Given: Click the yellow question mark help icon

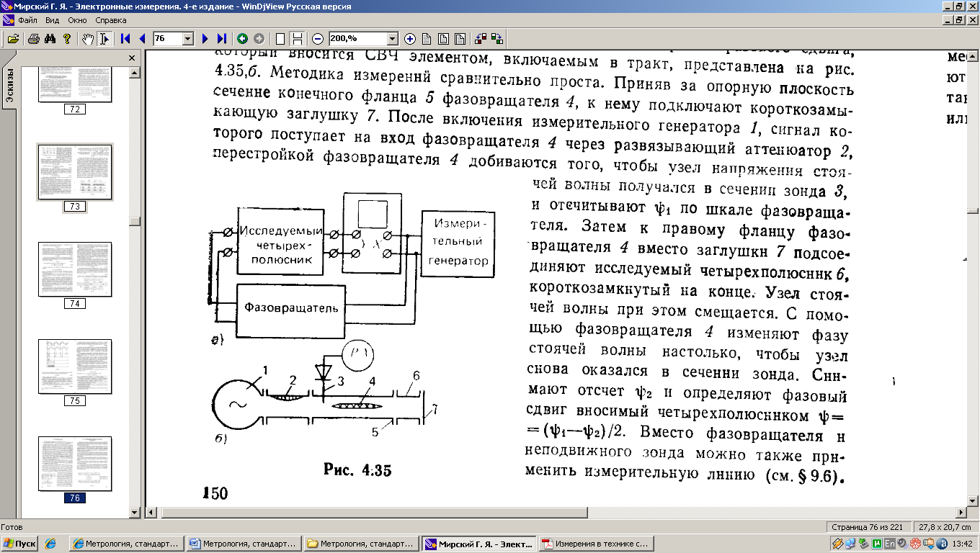Looking at the screenshot, I should tap(67, 39).
